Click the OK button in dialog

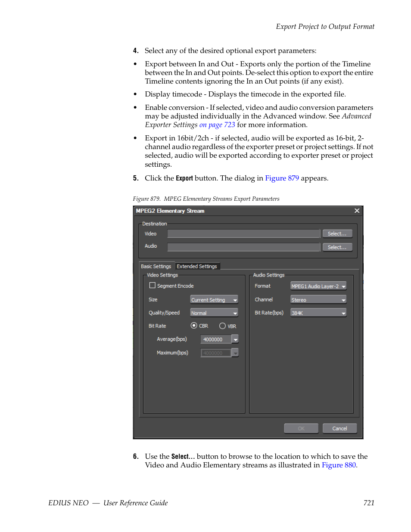point(301,428)
